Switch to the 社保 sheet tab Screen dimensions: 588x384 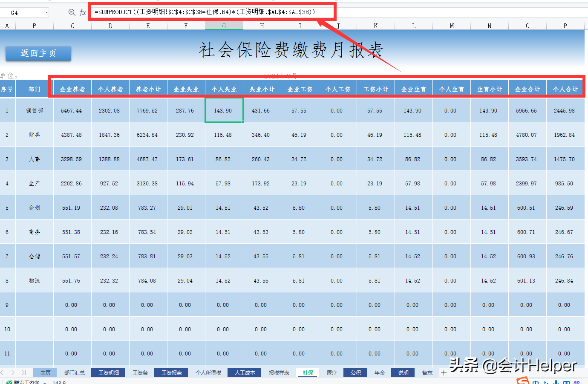click(307, 372)
